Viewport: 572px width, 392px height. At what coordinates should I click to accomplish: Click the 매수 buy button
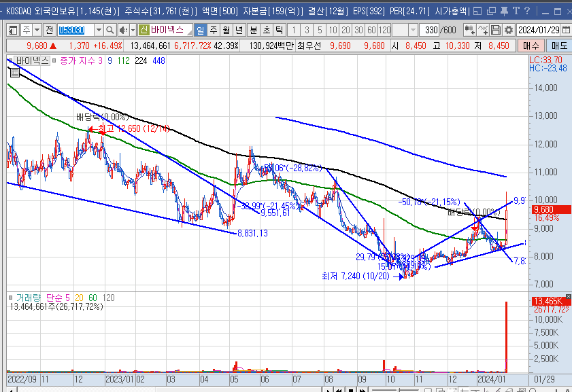tap(531, 46)
